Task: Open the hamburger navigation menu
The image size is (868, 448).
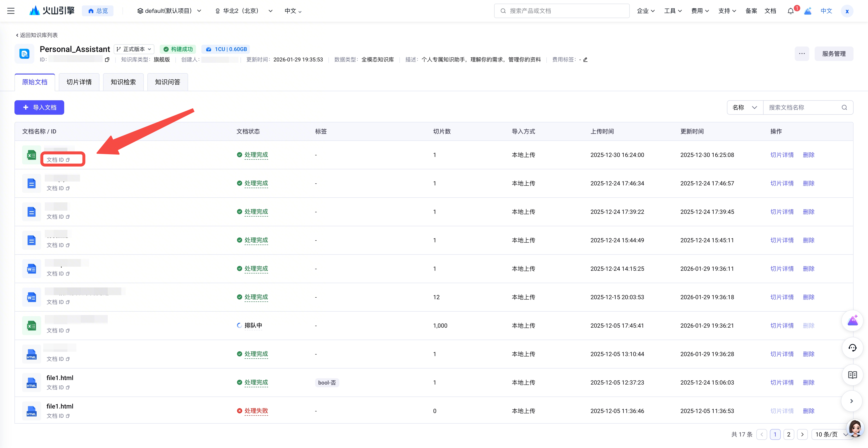Action: click(x=11, y=11)
